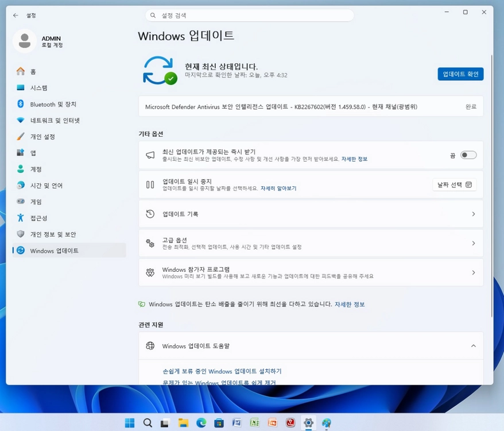Click the 업데이트 확인 button
Viewport: 504px width, 431px height.
(x=460, y=74)
